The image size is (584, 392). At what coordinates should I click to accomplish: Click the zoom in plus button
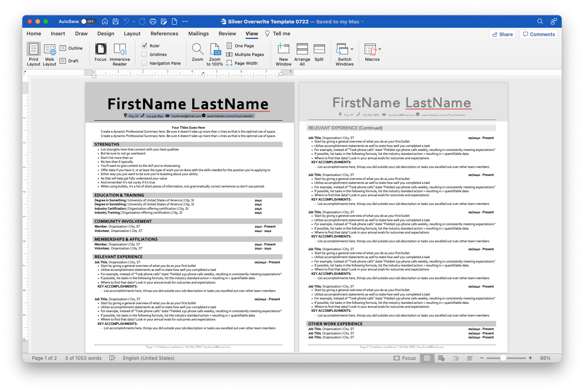coord(530,358)
